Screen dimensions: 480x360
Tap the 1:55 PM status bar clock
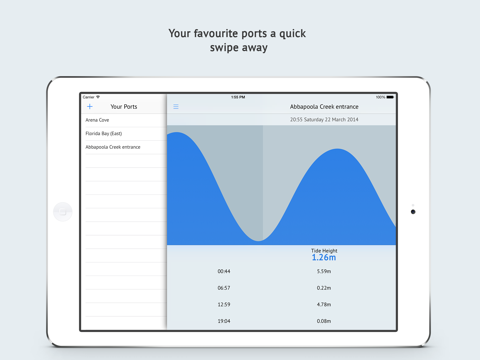(238, 97)
